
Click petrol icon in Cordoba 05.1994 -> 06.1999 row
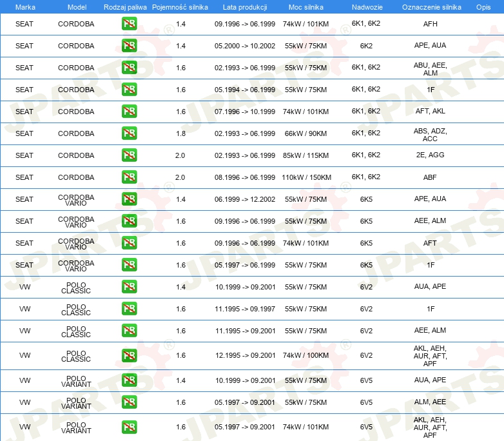point(129,90)
